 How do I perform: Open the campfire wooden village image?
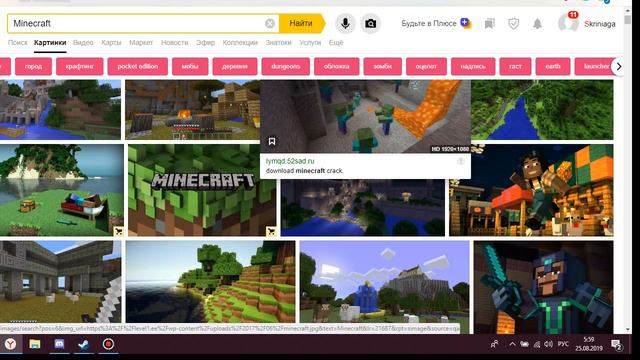192,110
